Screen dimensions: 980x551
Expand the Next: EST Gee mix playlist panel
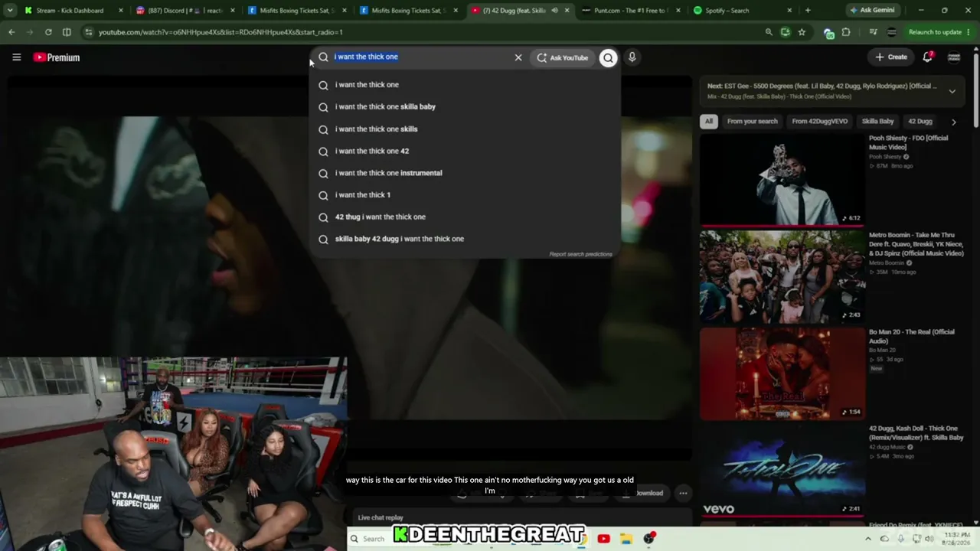(x=952, y=91)
